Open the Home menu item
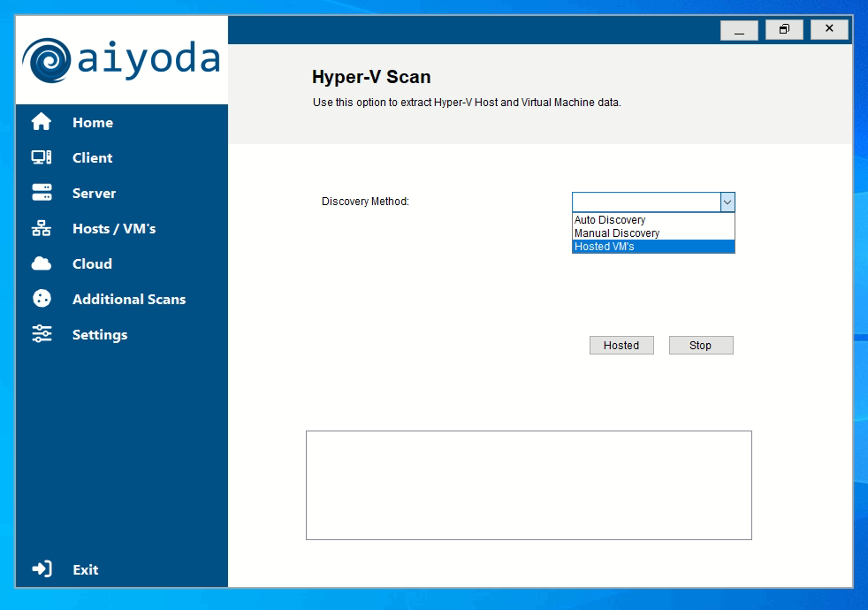868x610 pixels. coord(93,122)
